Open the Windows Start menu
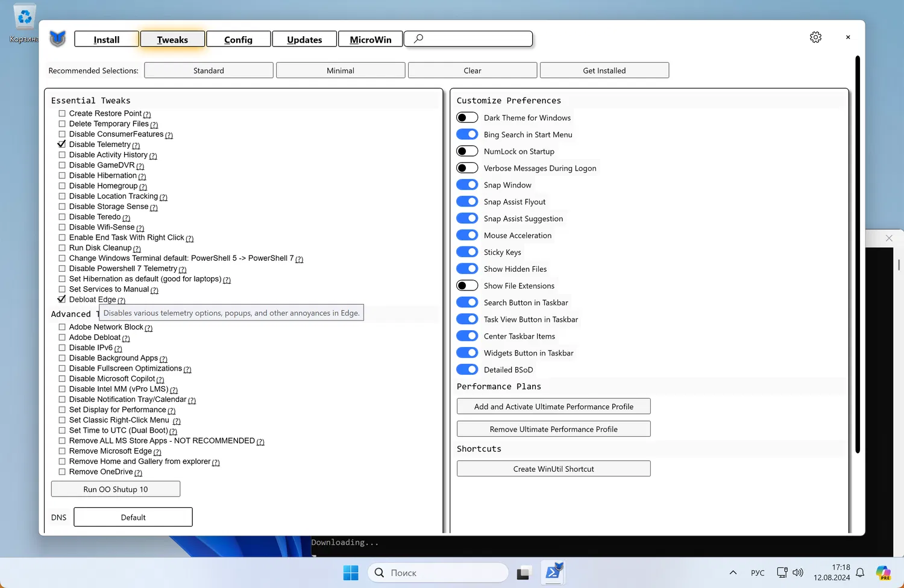 pyautogui.click(x=351, y=572)
